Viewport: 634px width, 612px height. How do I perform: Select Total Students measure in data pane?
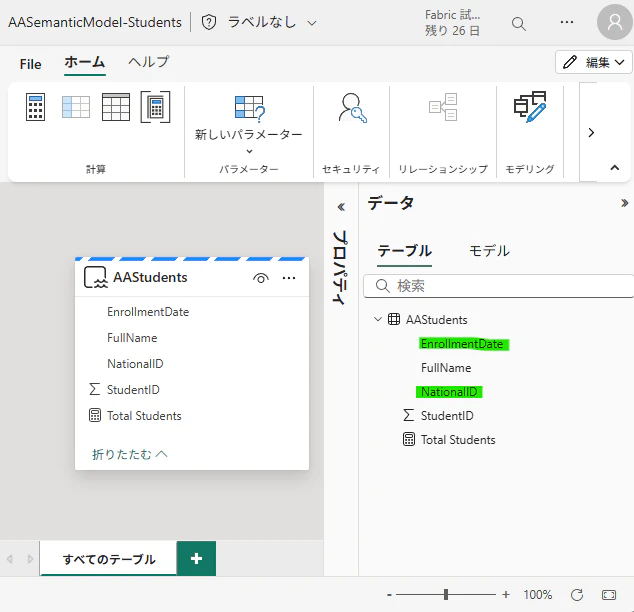click(458, 440)
